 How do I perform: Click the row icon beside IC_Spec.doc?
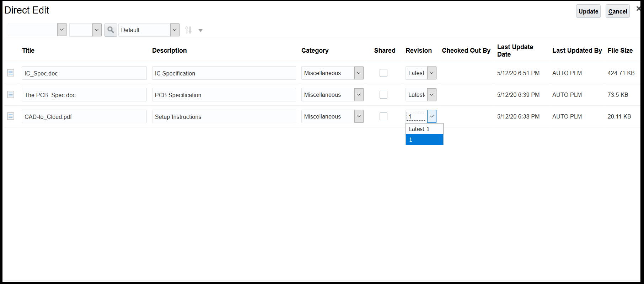[x=11, y=73]
